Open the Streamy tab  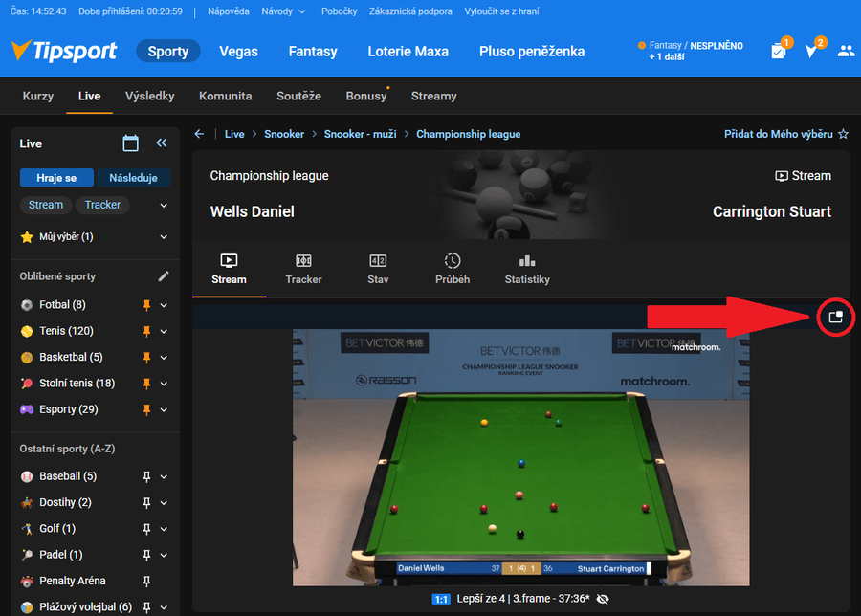[433, 96]
